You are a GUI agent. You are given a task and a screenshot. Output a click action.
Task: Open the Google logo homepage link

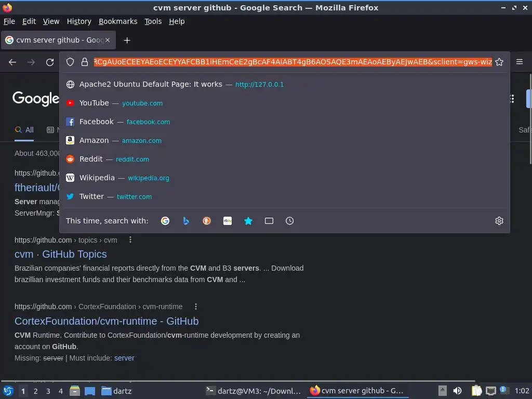pos(36,98)
